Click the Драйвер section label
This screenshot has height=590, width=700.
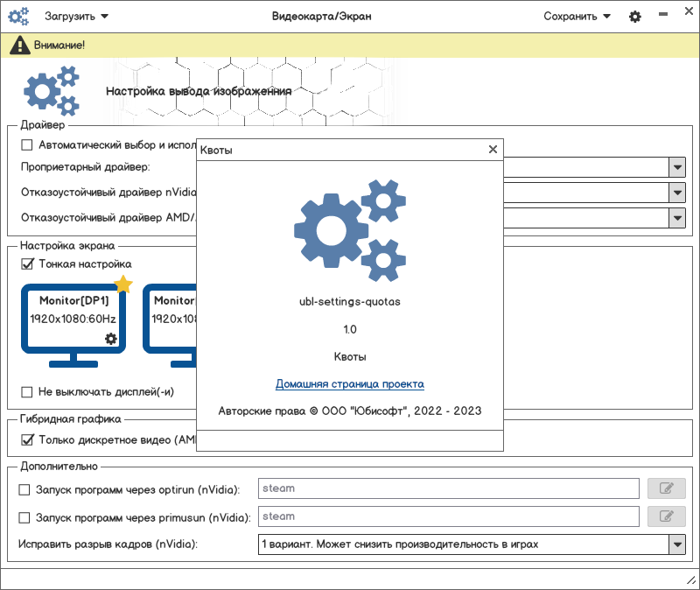42,125
